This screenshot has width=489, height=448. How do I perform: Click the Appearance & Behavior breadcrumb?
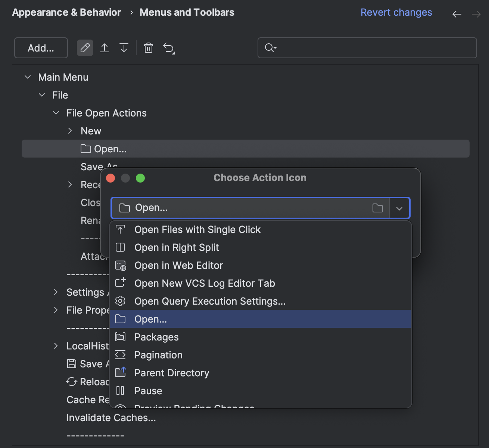(x=66, y=12)
